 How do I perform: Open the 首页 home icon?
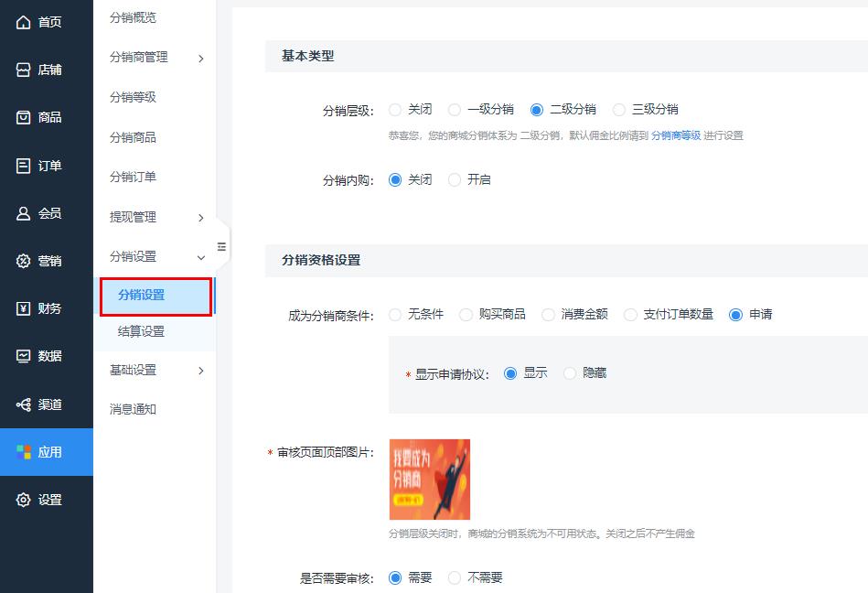pyautogui.click(x=25, y=23)
